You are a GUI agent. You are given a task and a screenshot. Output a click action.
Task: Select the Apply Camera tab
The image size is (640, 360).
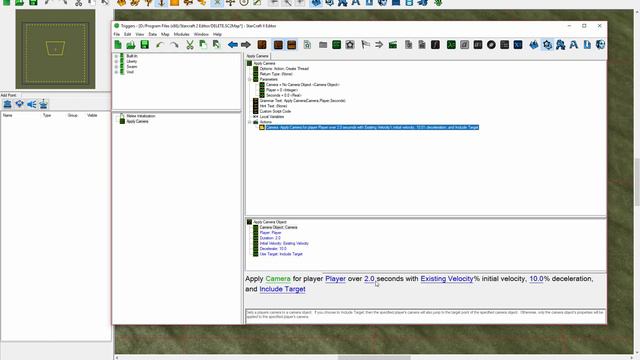point(258,56)
